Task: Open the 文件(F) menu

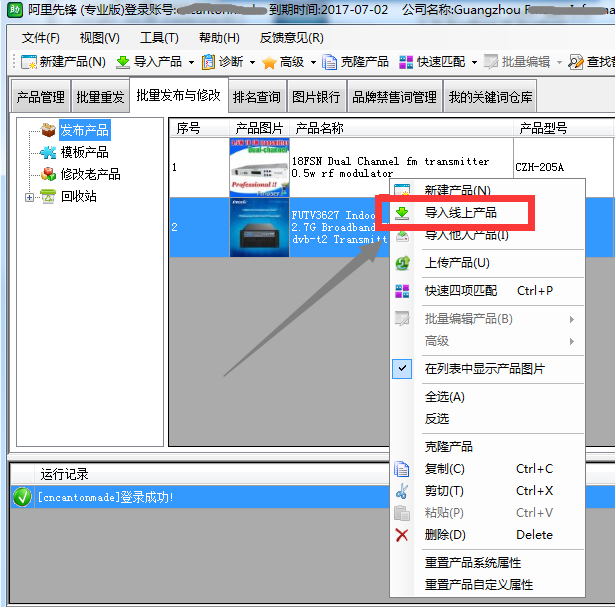Action: coord(40,38)
